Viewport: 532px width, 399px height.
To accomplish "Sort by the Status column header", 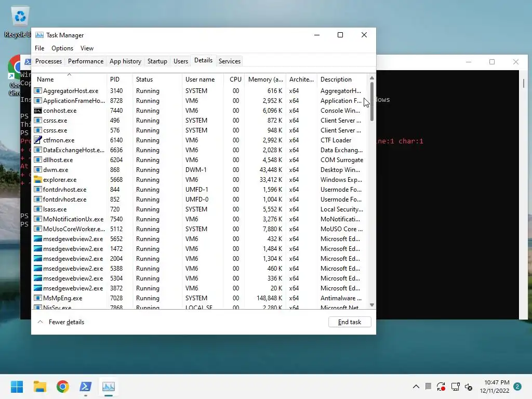I will (157, 79).
